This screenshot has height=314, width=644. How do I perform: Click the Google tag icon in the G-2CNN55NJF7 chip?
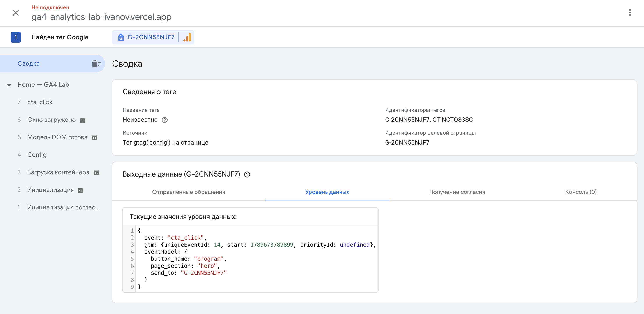coord(121,37)
